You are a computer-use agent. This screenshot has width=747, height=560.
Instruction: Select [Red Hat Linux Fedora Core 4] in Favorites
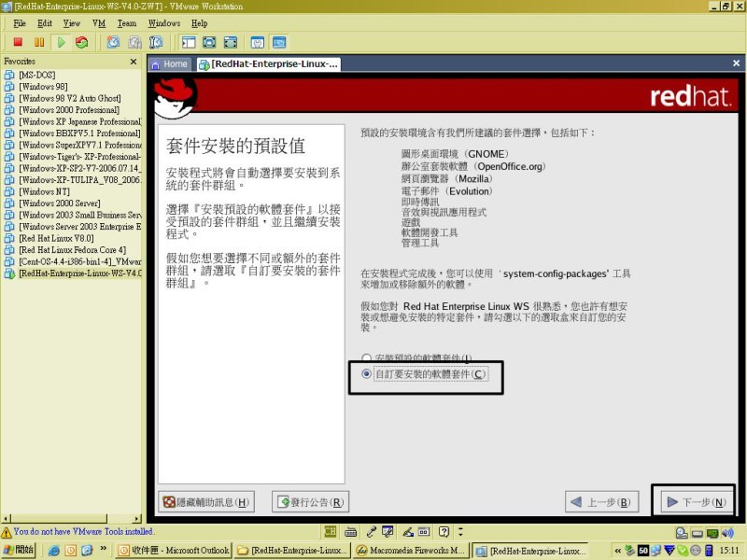[73, 250]
